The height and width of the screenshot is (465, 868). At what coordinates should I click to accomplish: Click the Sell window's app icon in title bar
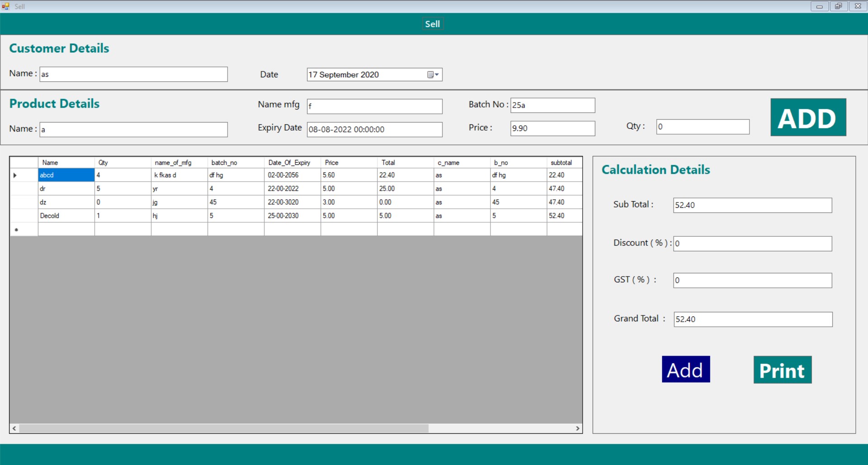click(x=5, y=6)
